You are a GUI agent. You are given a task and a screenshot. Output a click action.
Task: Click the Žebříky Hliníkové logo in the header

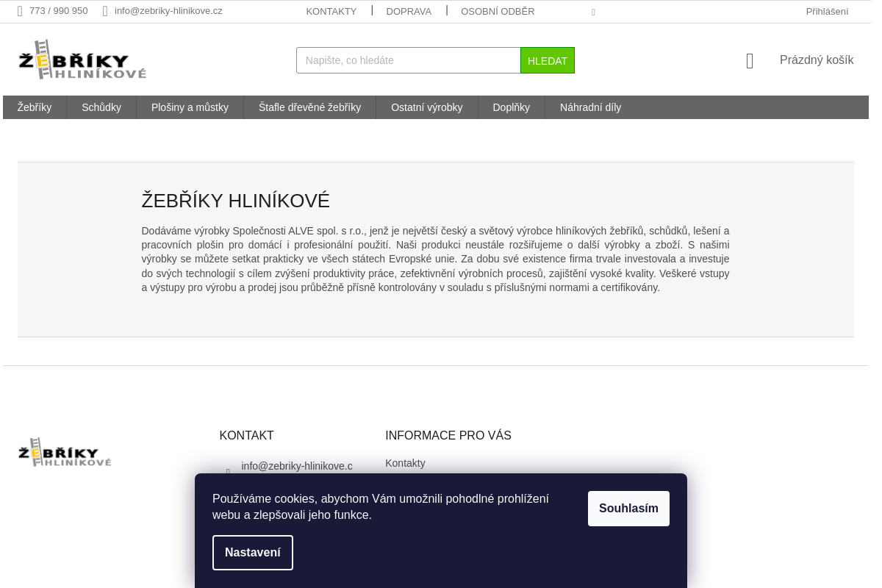(x=82, y=59)
